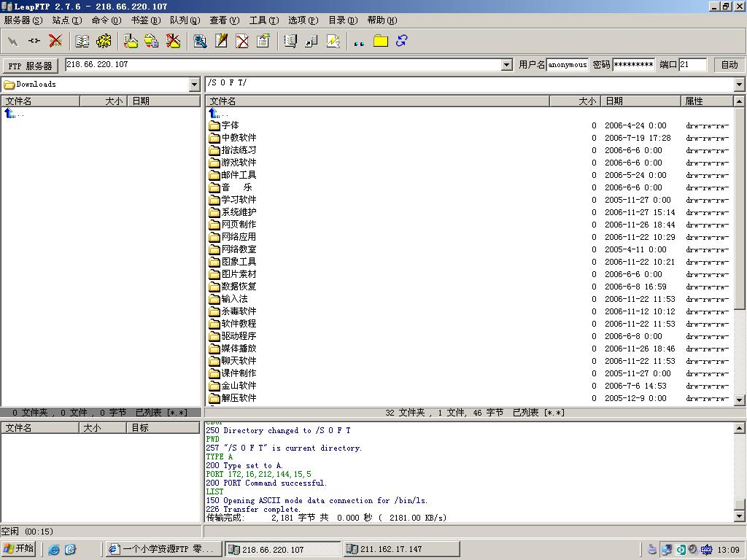Select the 杀毒软件 folder in remote list
The image size is (747, 560).
tap(239, 311)
